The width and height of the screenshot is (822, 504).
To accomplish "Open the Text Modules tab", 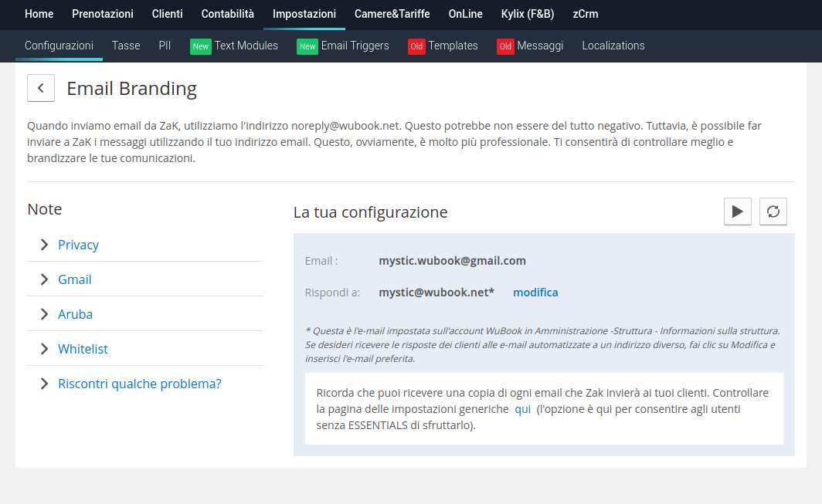I will [x=234, y=46].
